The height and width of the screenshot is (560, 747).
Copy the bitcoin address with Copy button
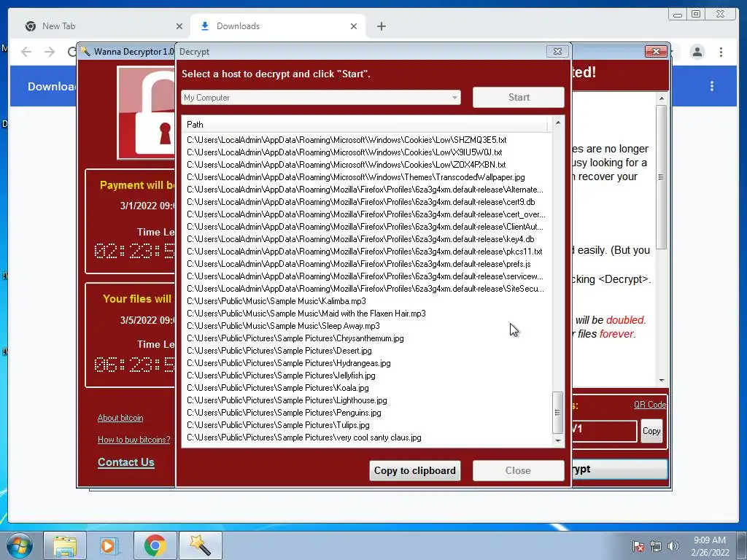pyautogui.click(x=651, y=431)
